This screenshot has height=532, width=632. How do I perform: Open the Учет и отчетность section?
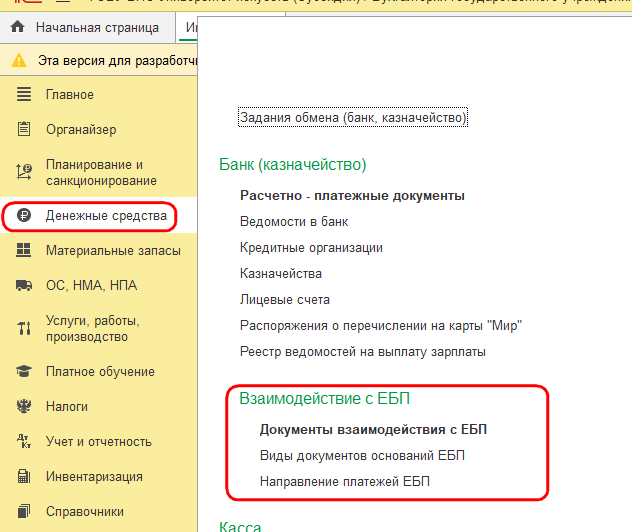pos(99,441)
